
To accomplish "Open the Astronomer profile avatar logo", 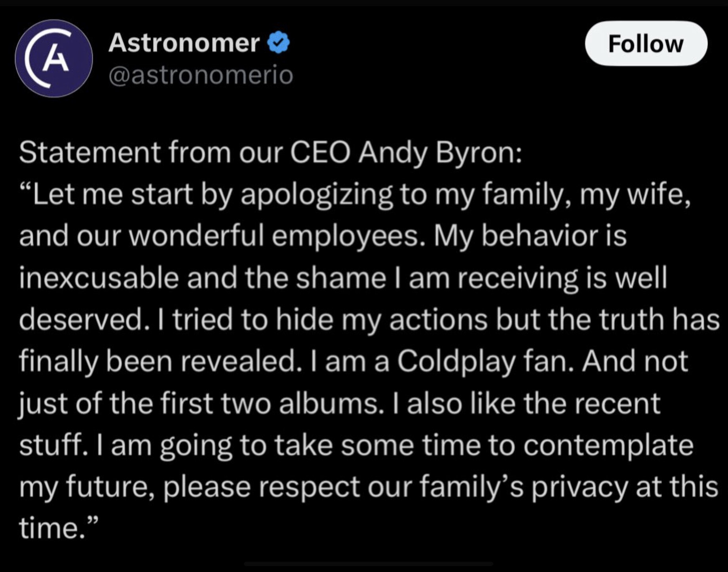I will pyautogui.click(x=54, y=58).
